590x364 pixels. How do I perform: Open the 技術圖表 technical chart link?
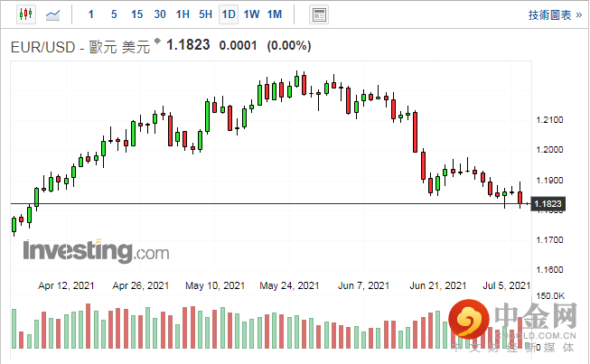(x=548, y=14)
